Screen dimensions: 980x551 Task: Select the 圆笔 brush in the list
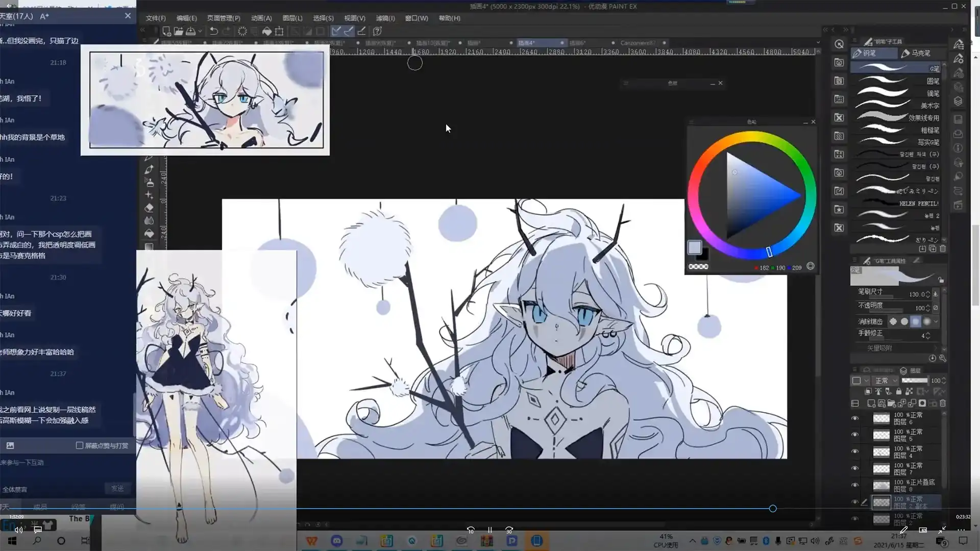coord(898,81)
